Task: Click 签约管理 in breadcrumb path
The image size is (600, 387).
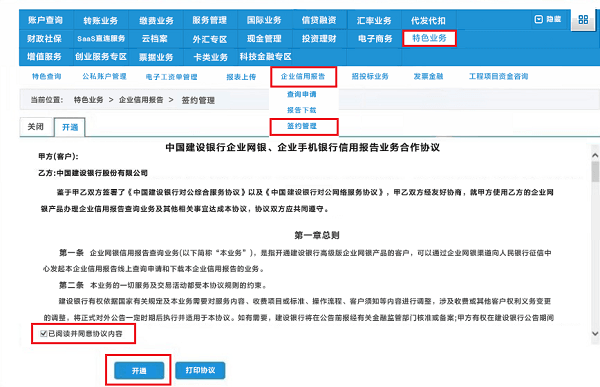Action: (198, 100)
